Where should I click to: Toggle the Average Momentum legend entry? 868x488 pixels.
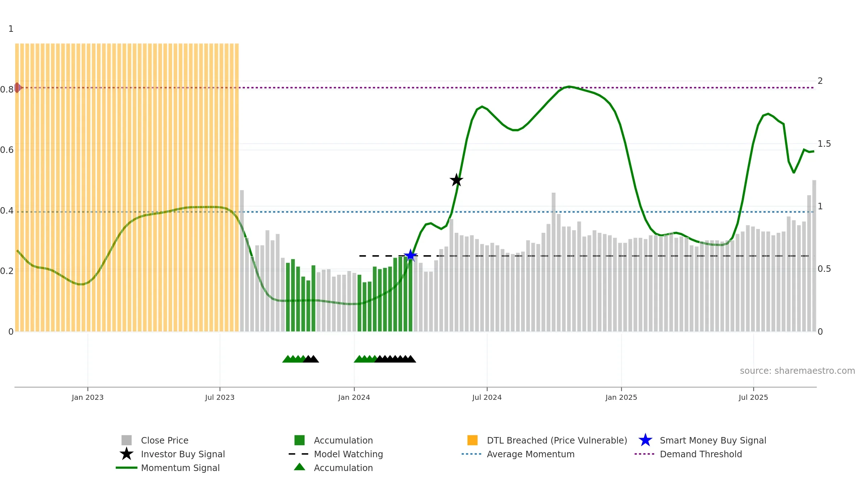pos(518,454)
